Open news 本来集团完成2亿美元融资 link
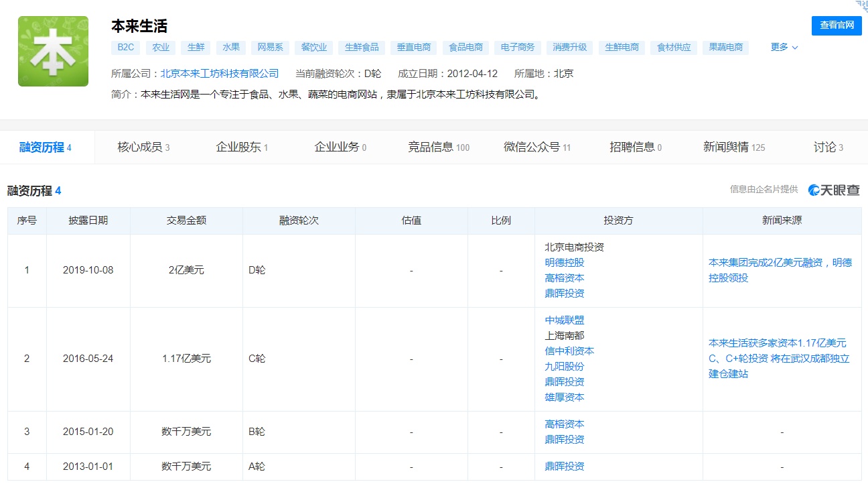The height and width of the screenshot is (488, 868). pos(780,270)
